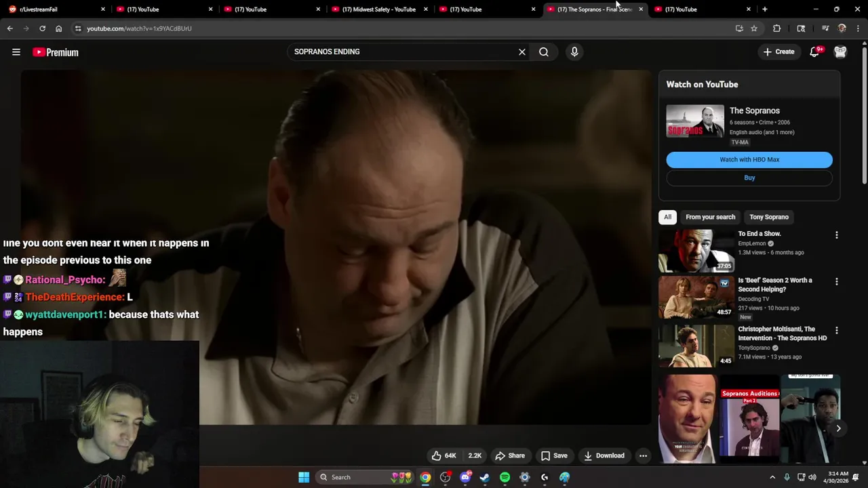Open the YouTube guide hamburger menu
The width and height of the screenshot is (868, 488).
pyautogui.click(x=16, y=52)
